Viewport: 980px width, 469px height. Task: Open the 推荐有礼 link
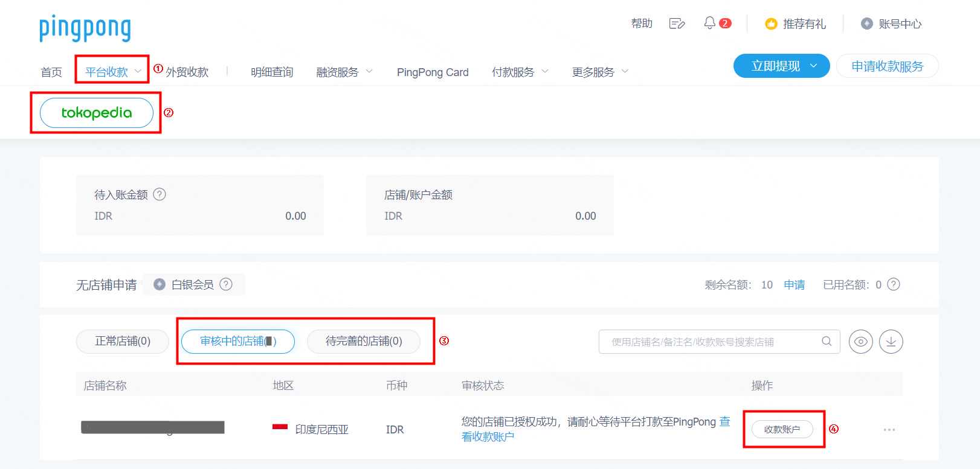click(804, 24)
